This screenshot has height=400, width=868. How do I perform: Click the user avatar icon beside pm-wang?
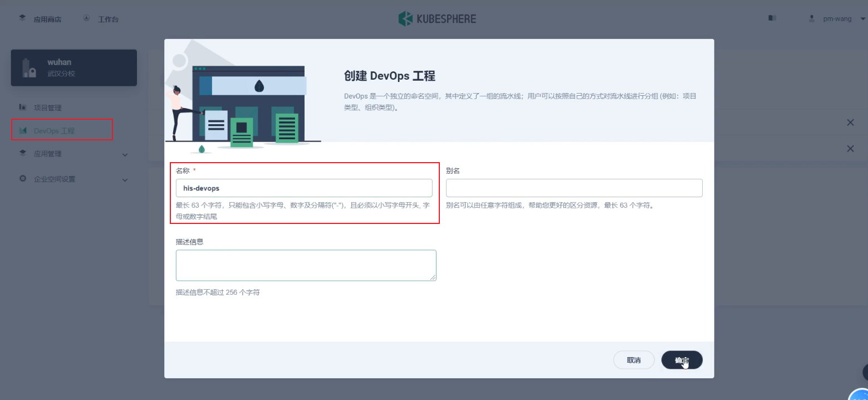[812, 18]
